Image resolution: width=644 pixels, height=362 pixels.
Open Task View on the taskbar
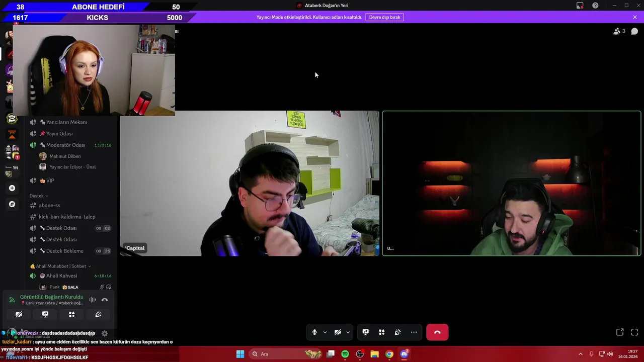tap(331, 354)
